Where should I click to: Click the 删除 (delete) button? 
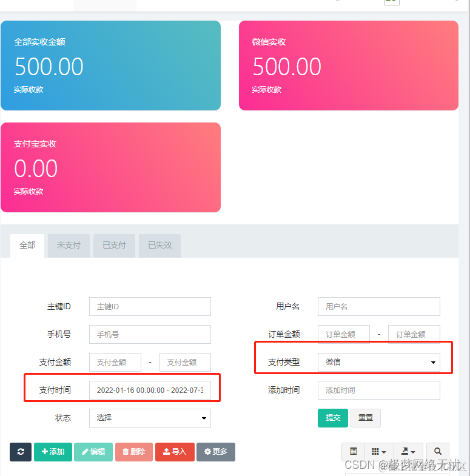click(x=134, y=452)
